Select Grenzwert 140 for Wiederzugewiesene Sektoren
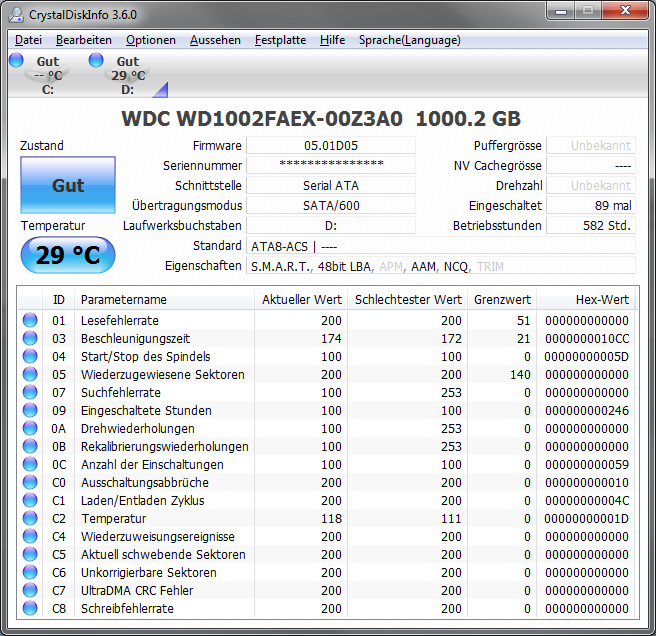This screenshot has height=636, width=656. pyautogui.click(x=520, y=374)
